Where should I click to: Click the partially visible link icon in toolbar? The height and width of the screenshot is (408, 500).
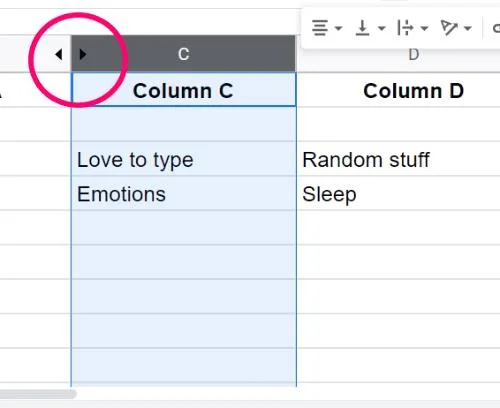[x=496, y=28]
